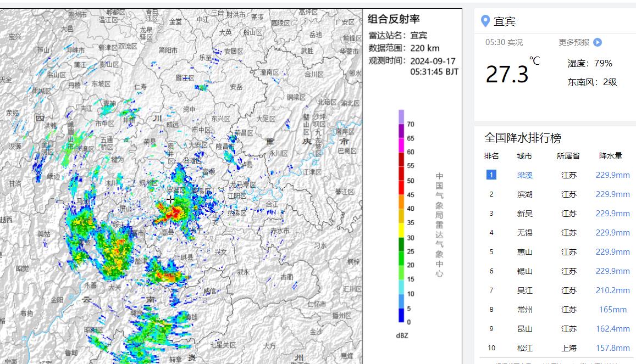The width and height of the screenshot is (636, 364).
Task: Open 松江 city ranking entry
Action: (x=524, y=348)
